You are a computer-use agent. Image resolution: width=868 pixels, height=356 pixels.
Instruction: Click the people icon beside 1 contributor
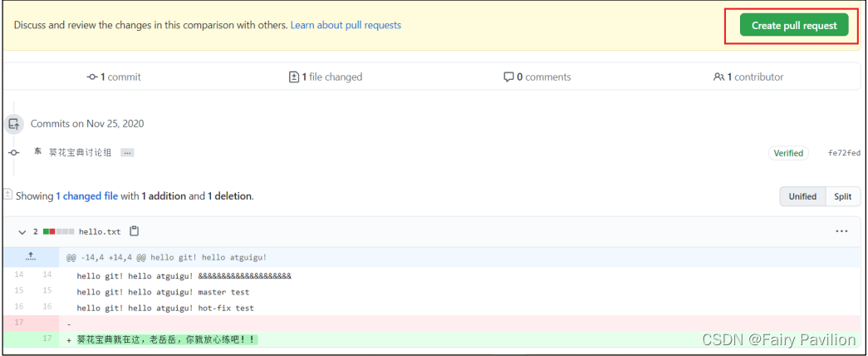718,77
